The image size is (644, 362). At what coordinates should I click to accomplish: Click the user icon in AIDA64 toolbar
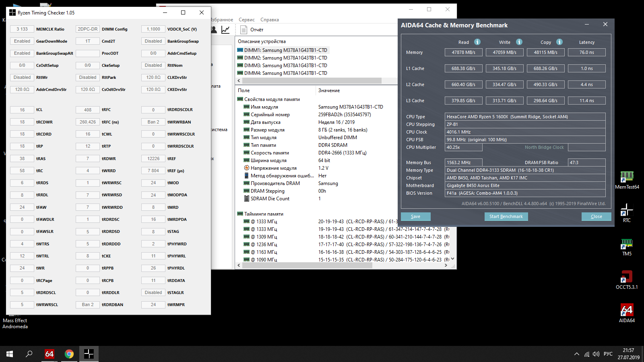click(214, 29)
